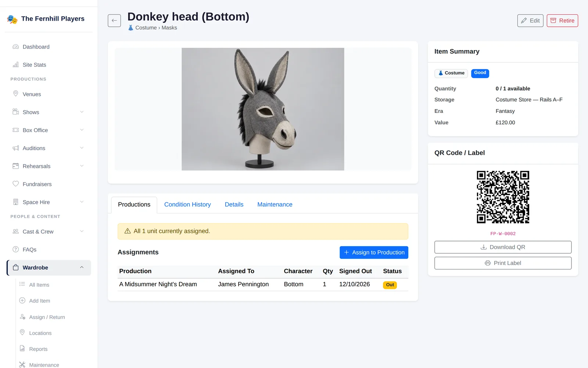Click A Midsummer Night's Dream row
This screenshot has height=368, width=588.
click(x=263, y=284)
